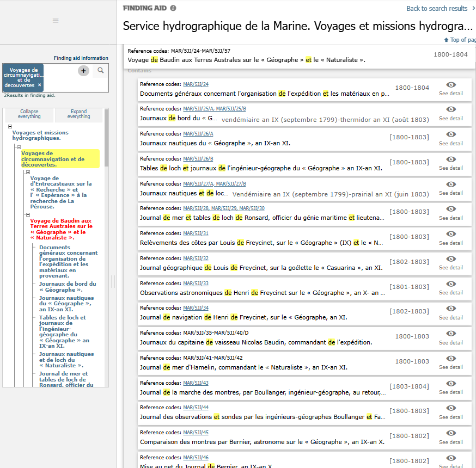Viewport: 476px width, 468px height.
Task: Click the Top of page link
Action: pos(462,40)
